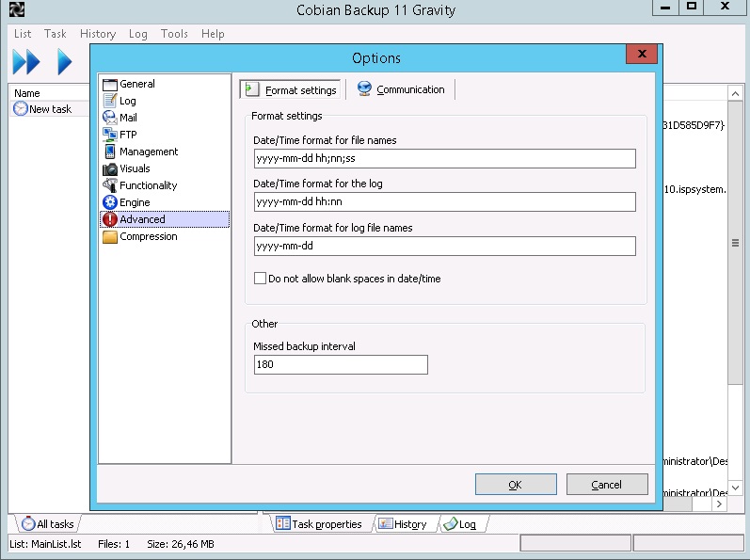Click the log date/time format field
This screenshot has width=750, height=560.
[x=445, y=201]
